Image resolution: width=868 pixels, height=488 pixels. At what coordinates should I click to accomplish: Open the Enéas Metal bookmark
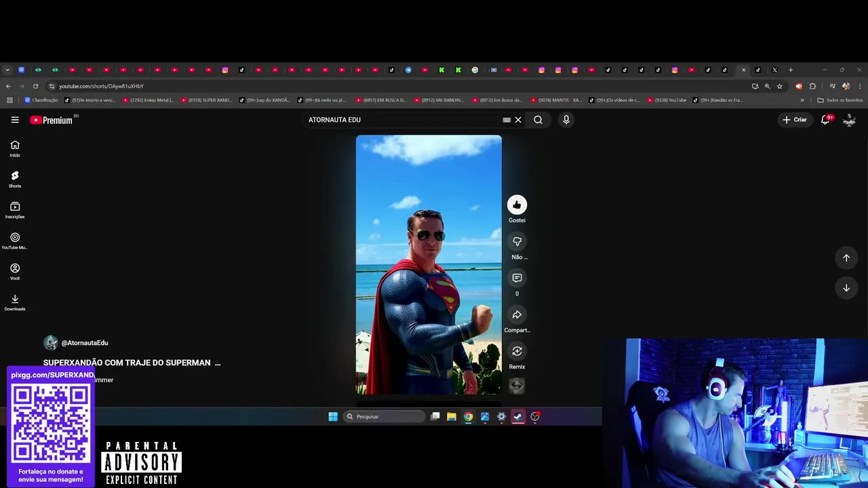point(149,100)
